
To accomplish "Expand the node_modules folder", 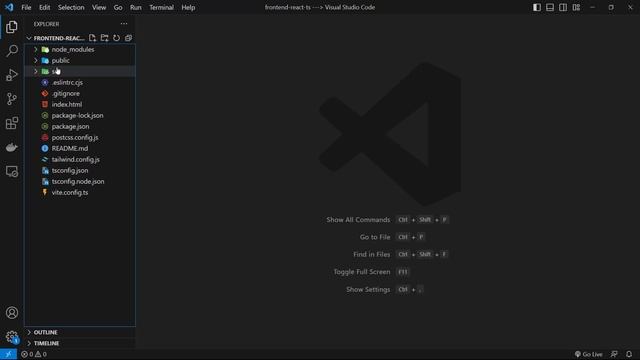I will pyautogui.click(x=80, y=49).
